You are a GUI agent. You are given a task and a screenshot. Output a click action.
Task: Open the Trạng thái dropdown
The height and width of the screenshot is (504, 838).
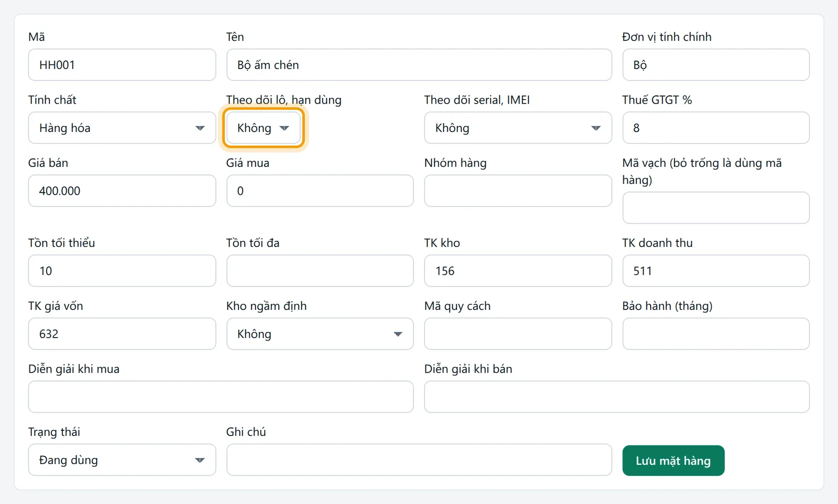[122, 460]
